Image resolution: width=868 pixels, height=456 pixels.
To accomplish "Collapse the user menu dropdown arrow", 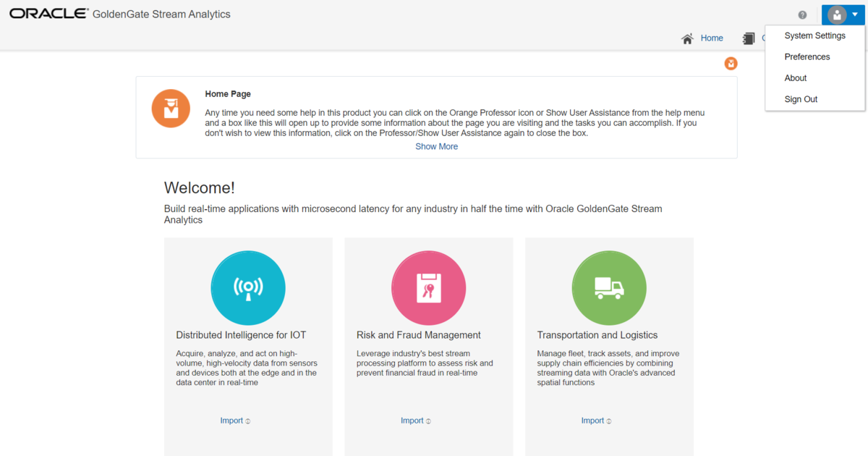I will pos(855,15).
